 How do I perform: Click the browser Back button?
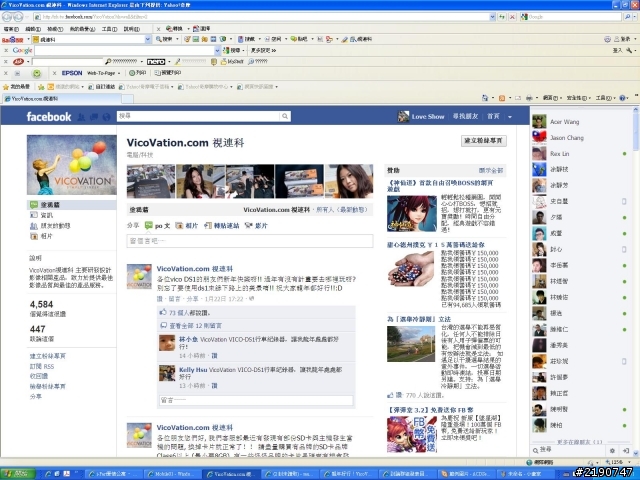point(7,17)
